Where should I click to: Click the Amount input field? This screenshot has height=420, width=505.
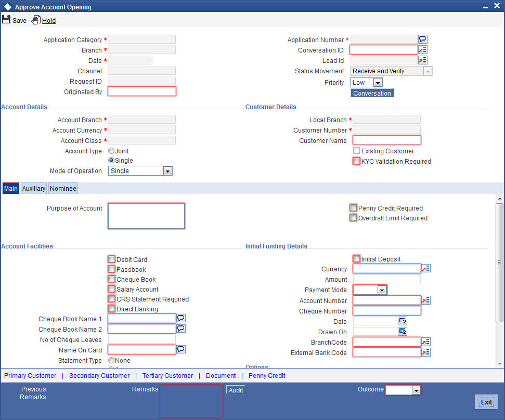(x=387, y=279)
